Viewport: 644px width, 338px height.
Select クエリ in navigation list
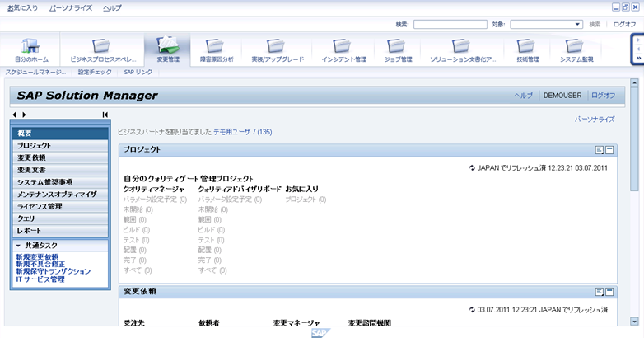[60, 218]
